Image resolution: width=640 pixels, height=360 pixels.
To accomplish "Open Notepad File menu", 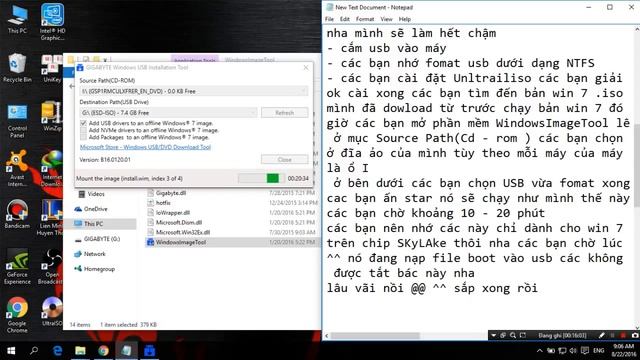I will coord(329,19).
